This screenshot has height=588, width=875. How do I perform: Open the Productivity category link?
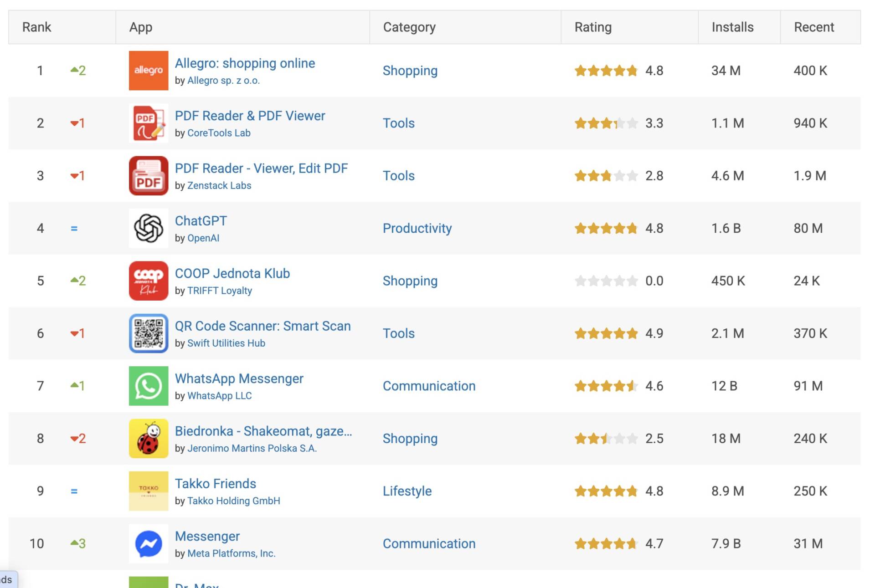click(417, 228)
